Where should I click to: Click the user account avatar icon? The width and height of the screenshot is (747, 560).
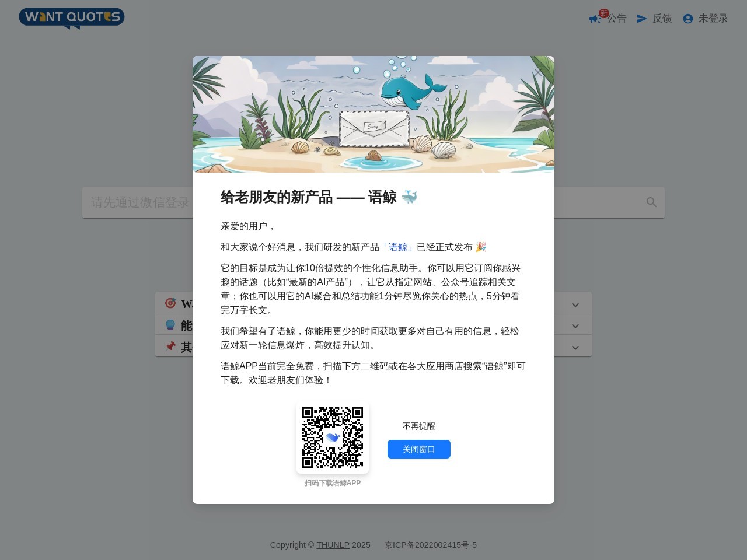(688, 19)
